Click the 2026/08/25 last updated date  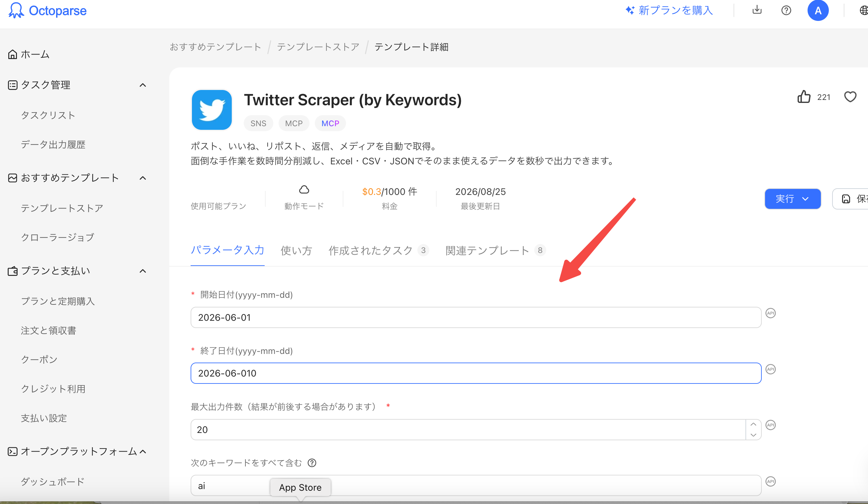click(x=480, y=192)
